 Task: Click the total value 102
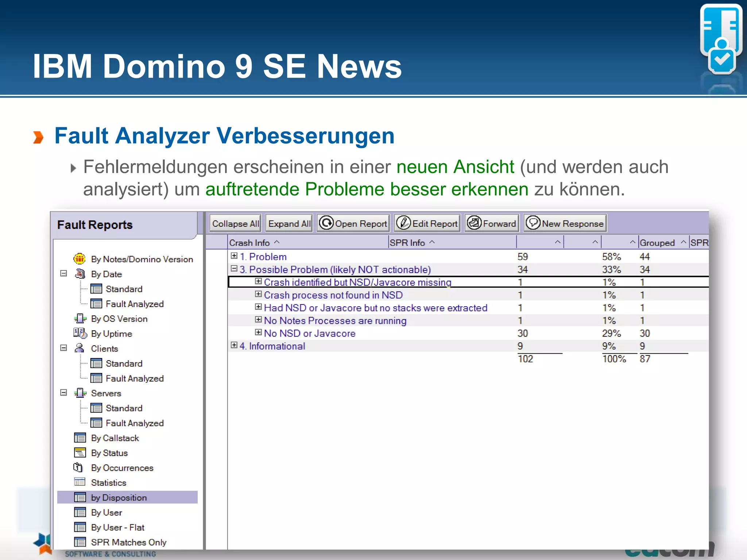point(525,359)
